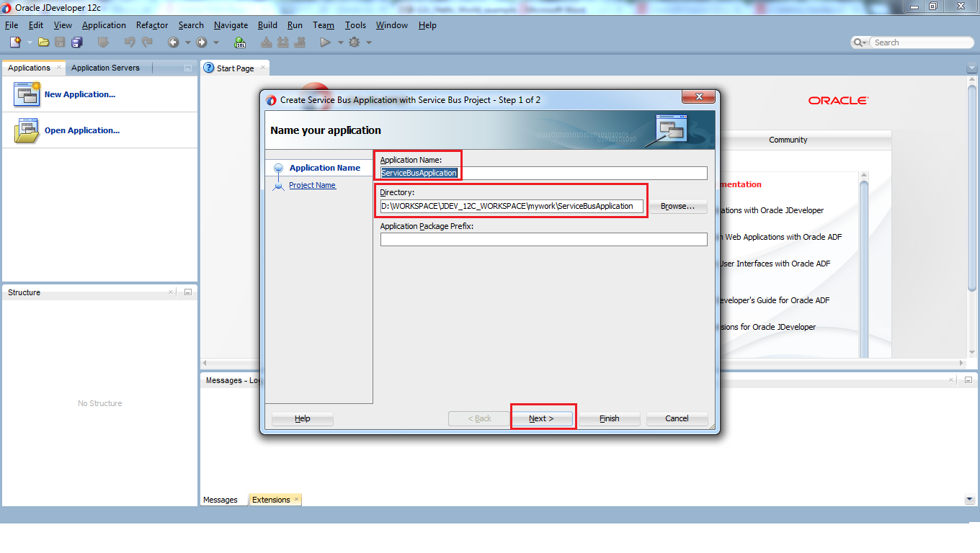The height and width of the screenshot is (553, 980).
Task: Select the Community tab on Start Page
Action: tap(788, 140)
